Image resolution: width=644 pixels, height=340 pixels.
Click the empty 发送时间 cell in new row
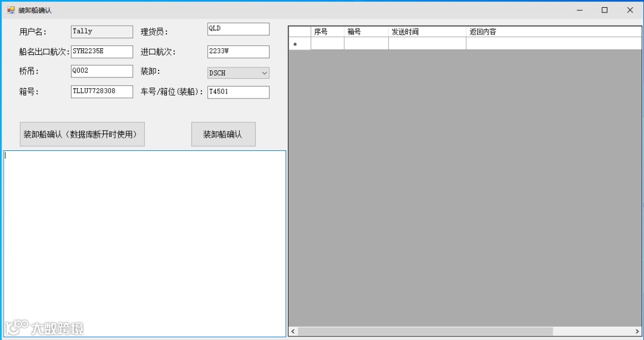click(x=427, y=44)
